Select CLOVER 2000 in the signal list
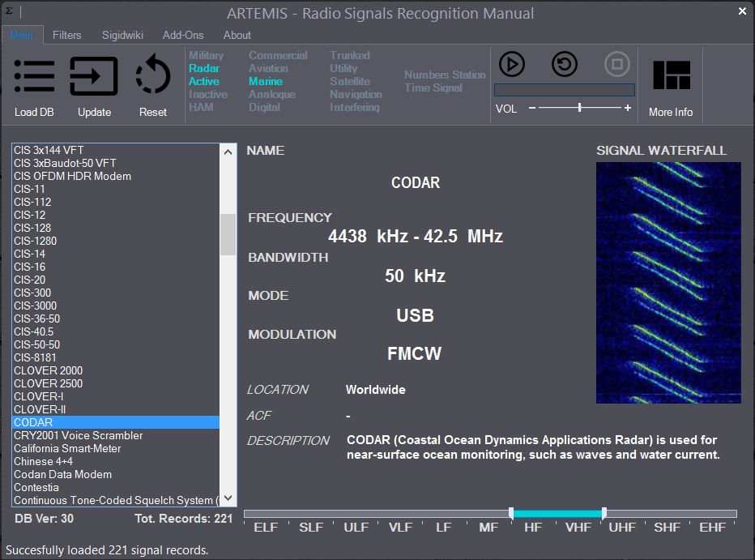This screenshot has width=755, height=560. [x=49, y=370]
